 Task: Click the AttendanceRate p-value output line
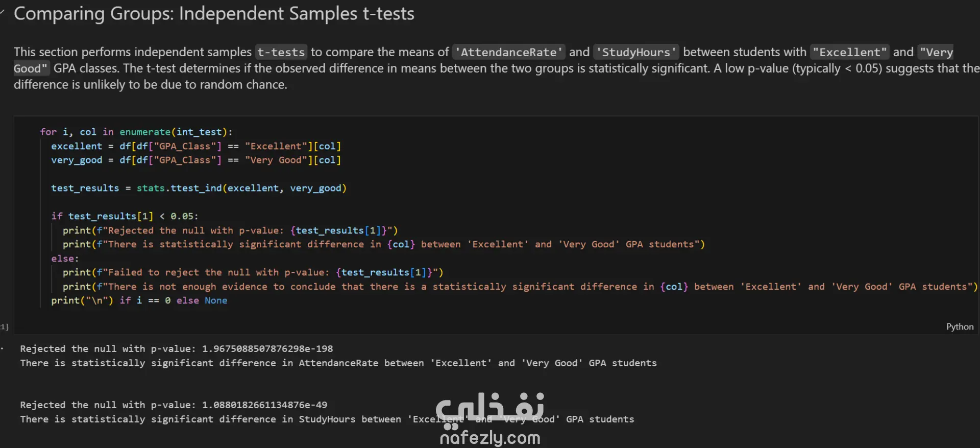[x=176, y=349]
